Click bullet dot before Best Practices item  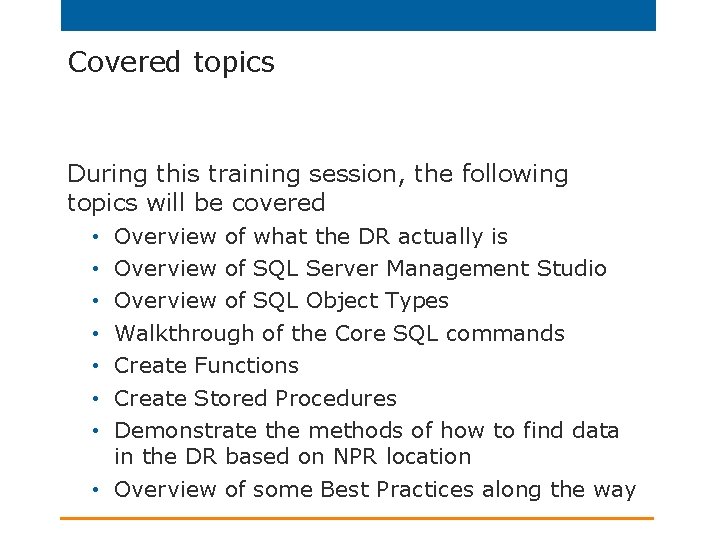(x=96, y=490)
